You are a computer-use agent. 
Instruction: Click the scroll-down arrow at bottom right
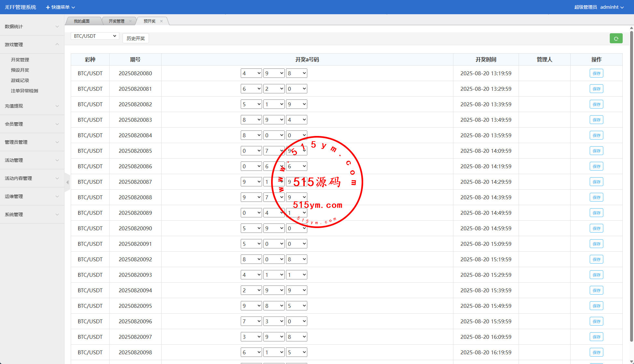click(x=631, y=361)
